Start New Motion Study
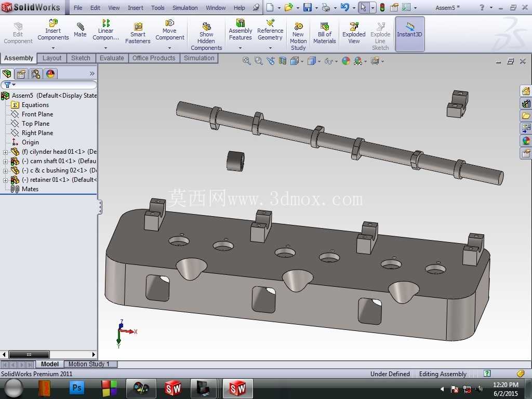The image size is (532, 399). click(x=298, y=36)
